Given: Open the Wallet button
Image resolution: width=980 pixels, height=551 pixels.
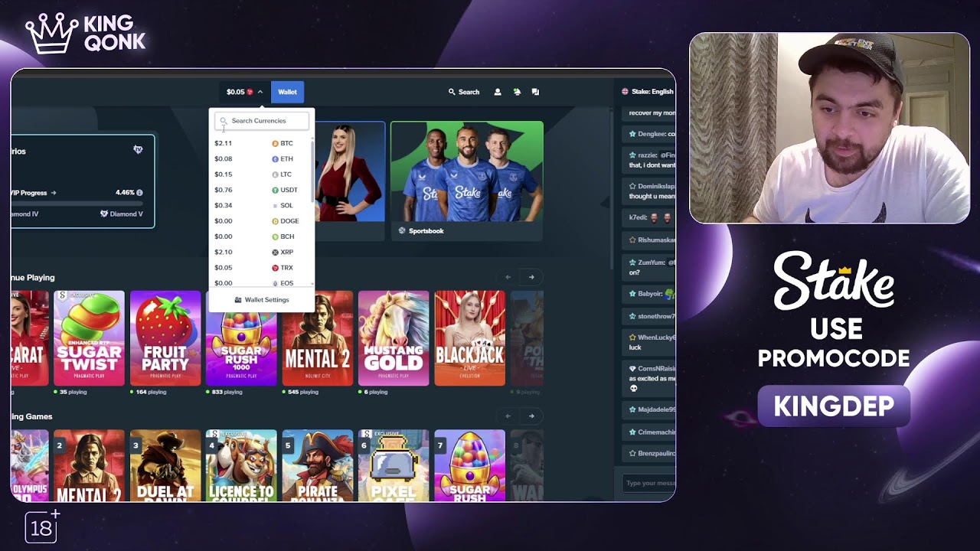Looking at the screenshot, I should (x=287, y=92).
